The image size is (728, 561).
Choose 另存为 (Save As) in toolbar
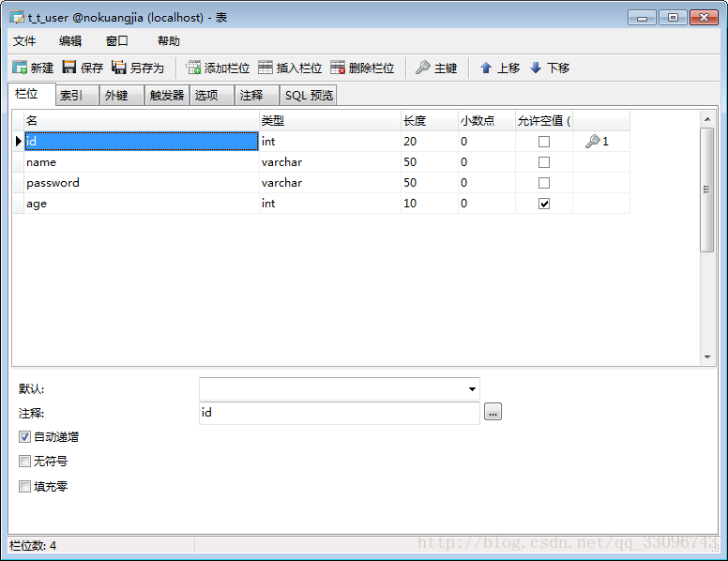pyautogui.click(x=138, y=68)
